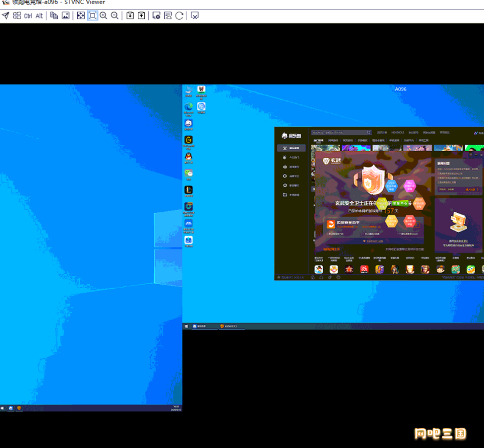This screenshot has height=448, width=484.
Task: Click the zoom in magnifier
Action: pos(103,15)
